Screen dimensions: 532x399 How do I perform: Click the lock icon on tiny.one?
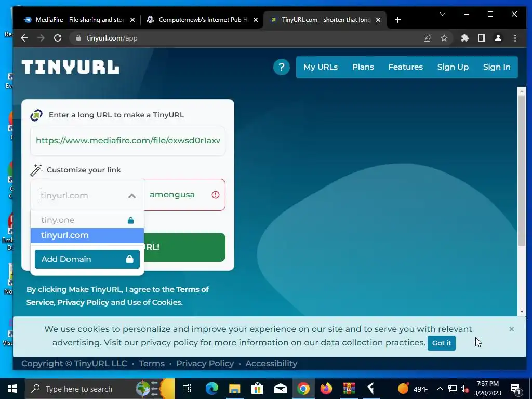pos(130,220)
